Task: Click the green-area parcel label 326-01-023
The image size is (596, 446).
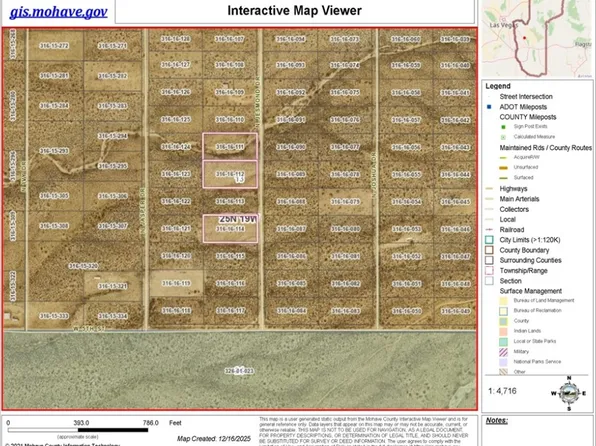Action: click(239, 371)
